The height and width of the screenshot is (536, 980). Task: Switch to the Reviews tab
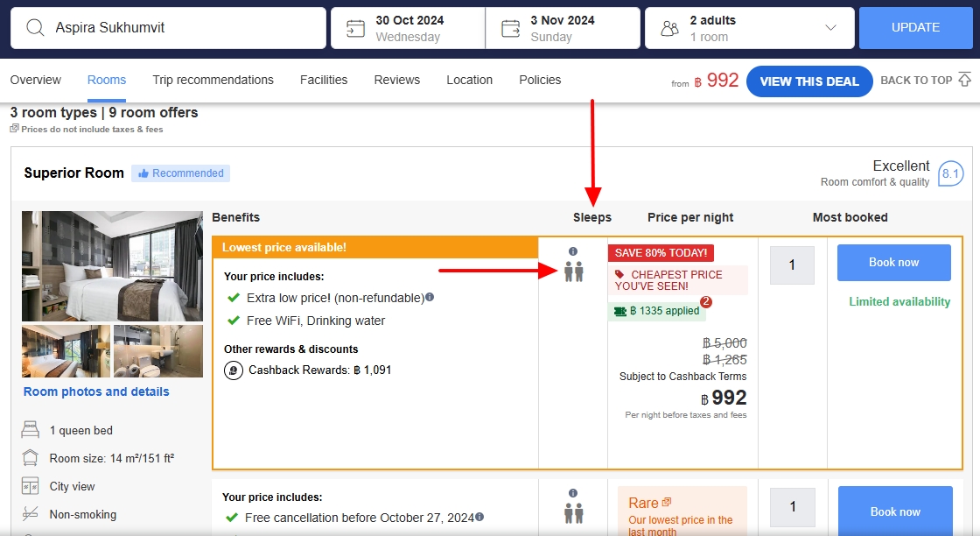pyautogui.click(x=397, y=80)
